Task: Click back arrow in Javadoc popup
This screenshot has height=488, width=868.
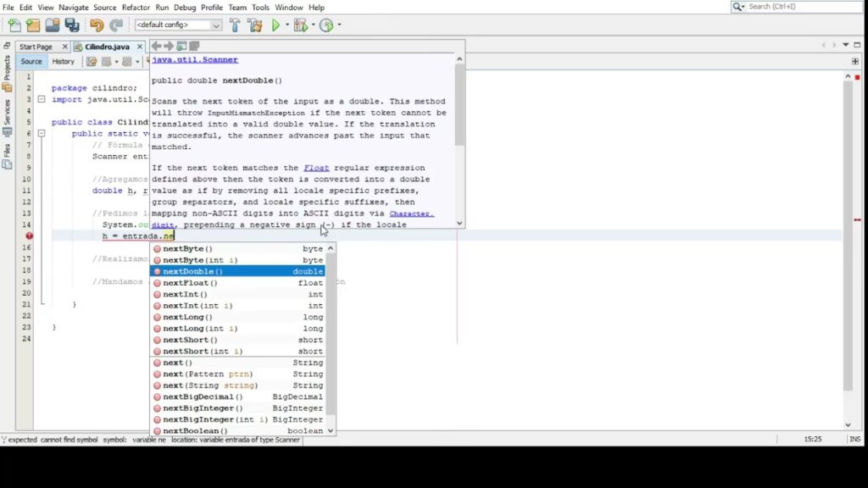Action: coord(156,46)
